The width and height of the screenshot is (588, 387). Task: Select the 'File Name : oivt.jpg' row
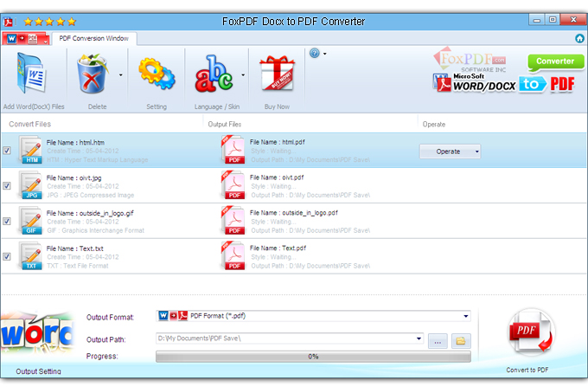294,185
